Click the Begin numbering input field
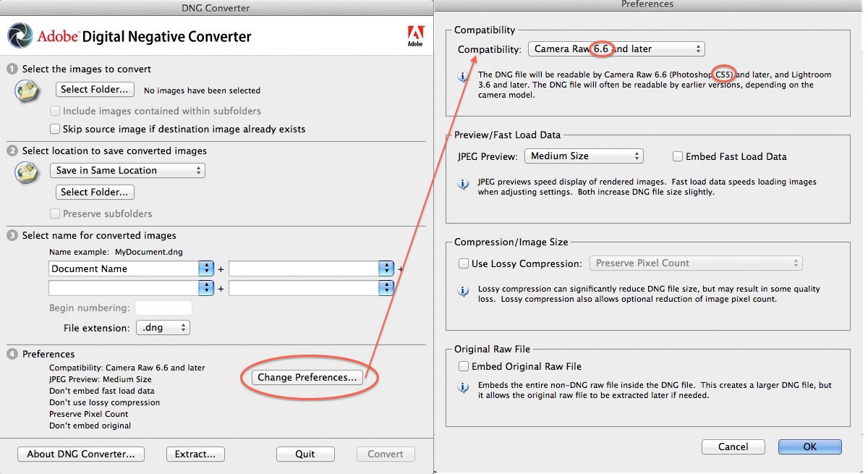The height and width of the screenshot is (474, 868). click(163, 308)
